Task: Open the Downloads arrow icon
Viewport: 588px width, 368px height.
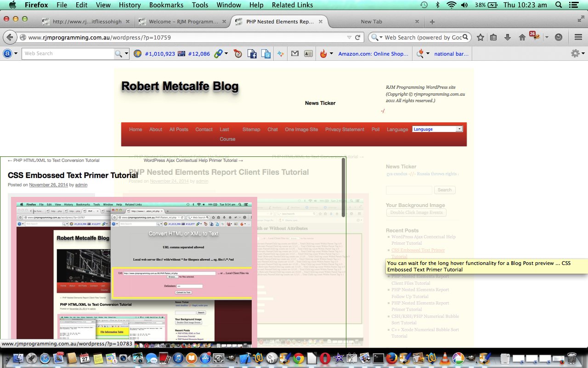Action: point(508,37)
